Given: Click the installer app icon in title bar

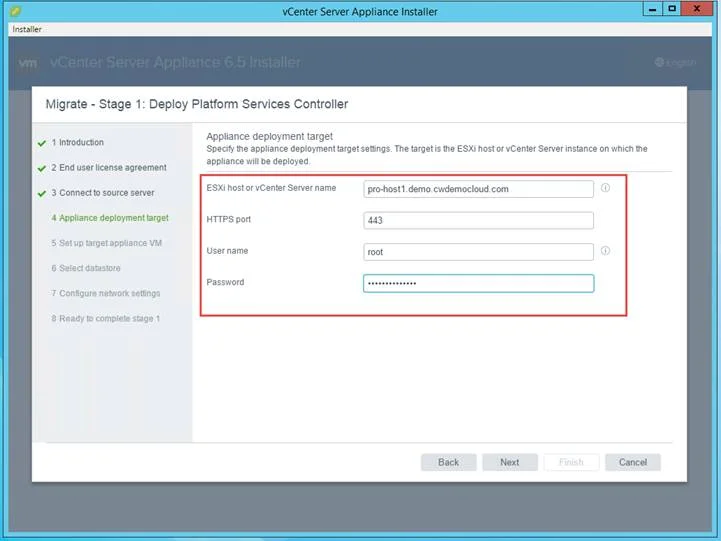Looking at the screenshot, I should [15, 10].
